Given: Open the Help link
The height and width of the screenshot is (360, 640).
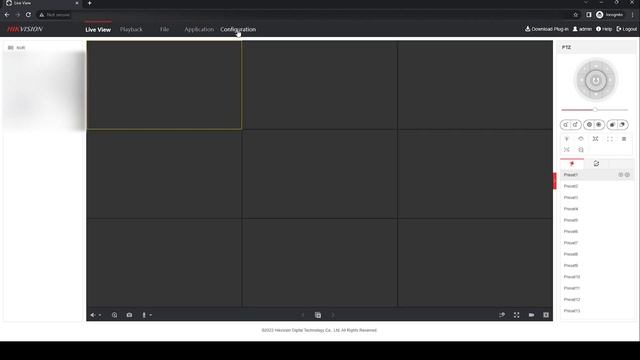Looking at the screenshot, I should tap(604, 29).
